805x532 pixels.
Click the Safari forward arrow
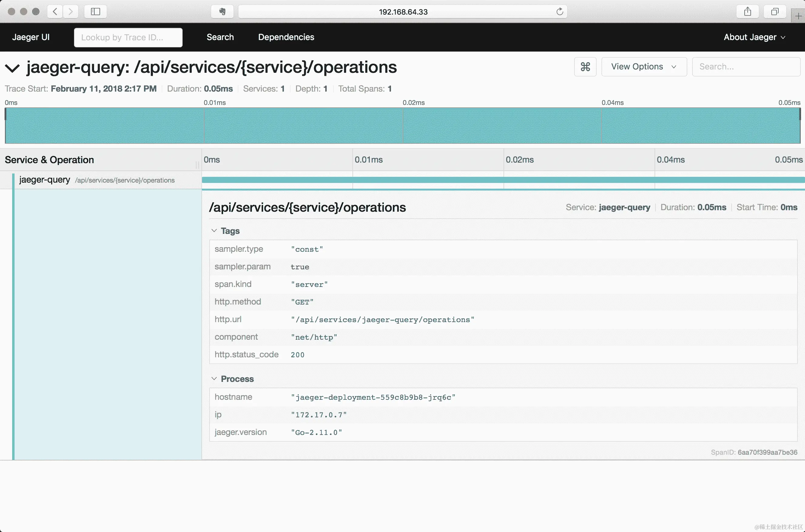click(71, 12)
